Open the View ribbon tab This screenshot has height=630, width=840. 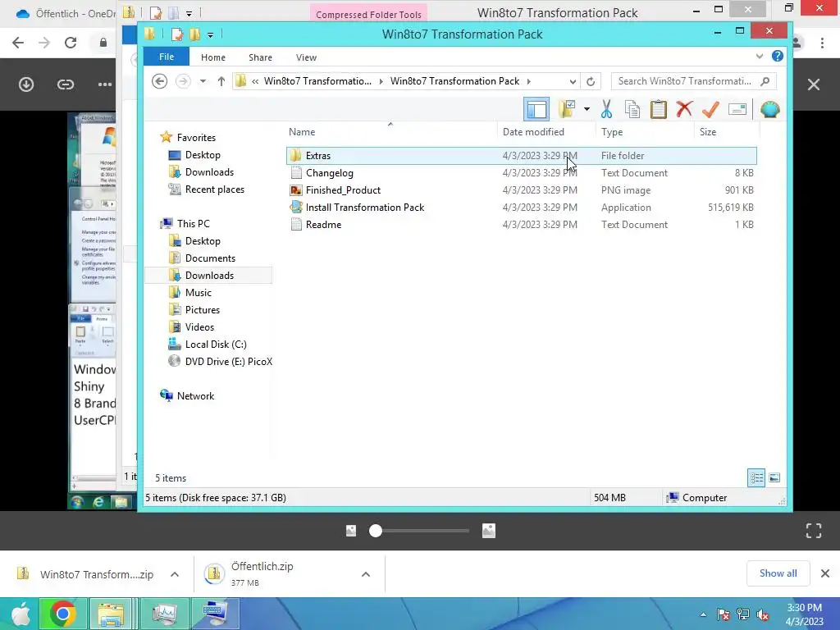[x=306, y=57]
